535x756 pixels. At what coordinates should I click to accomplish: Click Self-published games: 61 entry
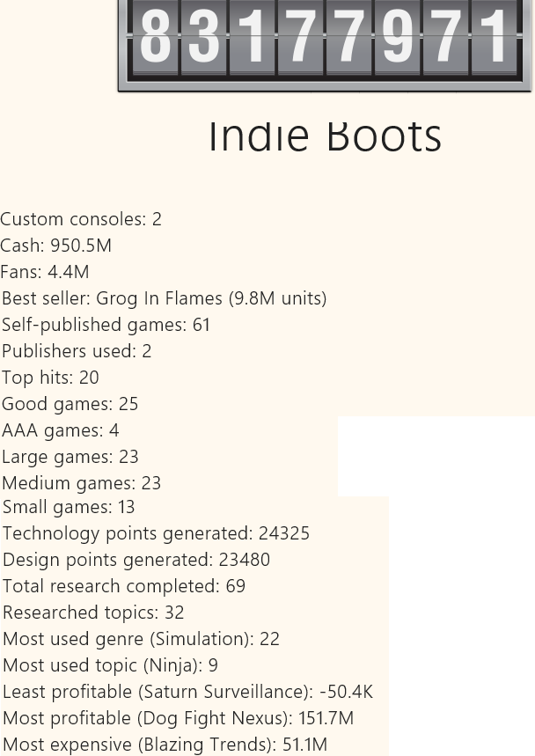point(106,325)
